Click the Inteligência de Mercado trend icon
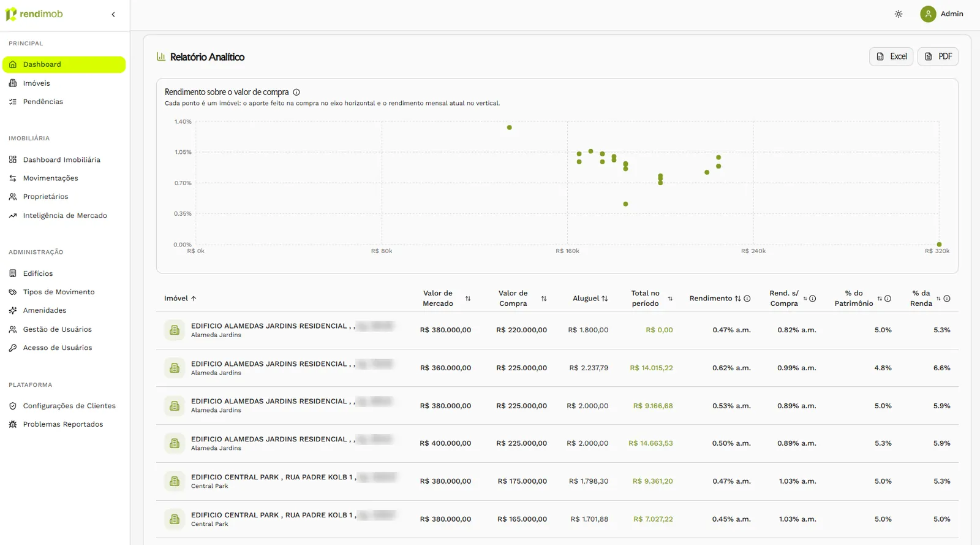Screen dimensions: 980x545 pyautogui.click(x=13, y=216)
